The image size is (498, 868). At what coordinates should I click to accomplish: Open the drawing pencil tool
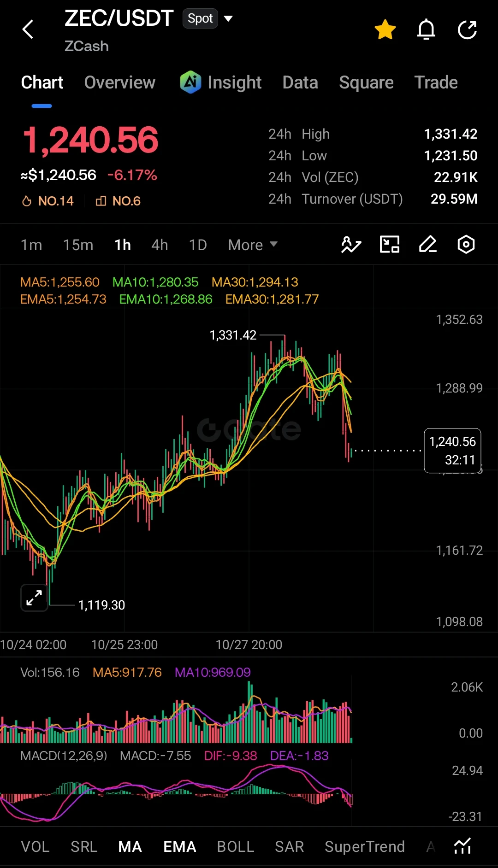click(x=428, y=244)
